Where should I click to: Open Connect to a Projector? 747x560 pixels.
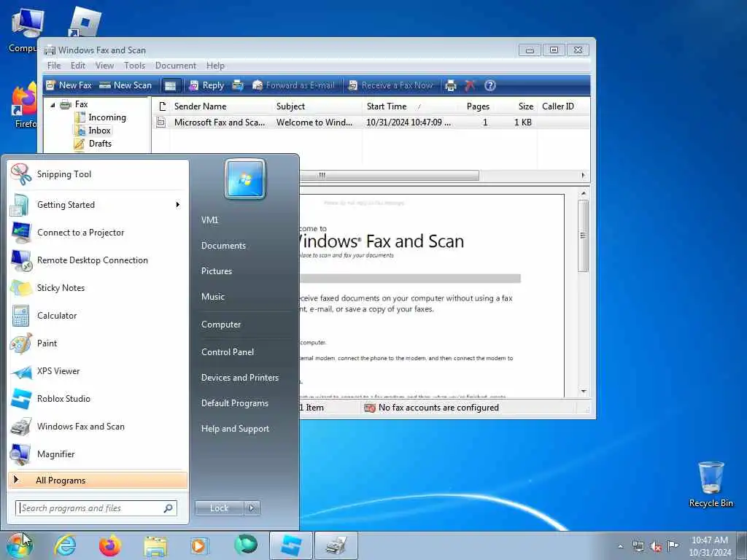(x=98, y=233)
